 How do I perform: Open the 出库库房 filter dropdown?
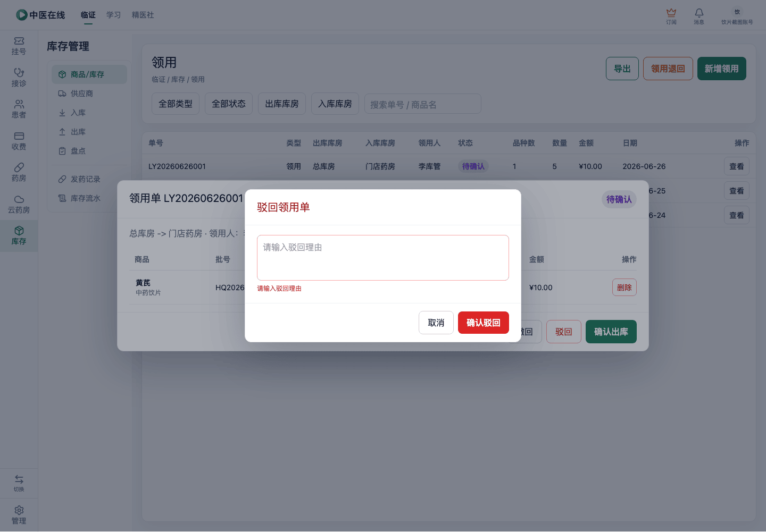[282, 104]
